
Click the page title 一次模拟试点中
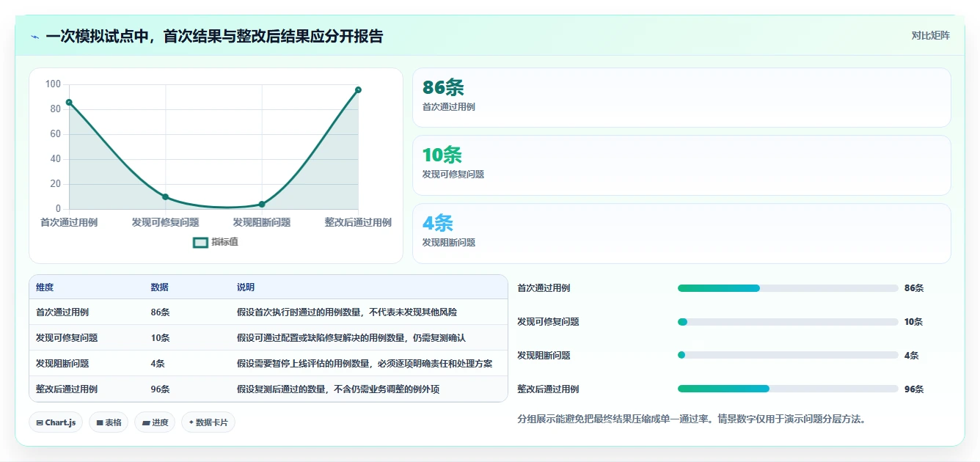tap(214, 36)
